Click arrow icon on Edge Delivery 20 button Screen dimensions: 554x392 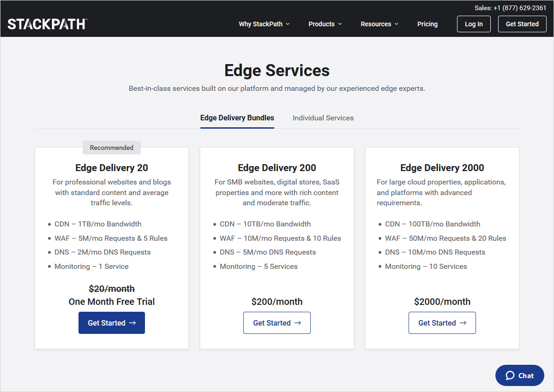tap(132, 323)
